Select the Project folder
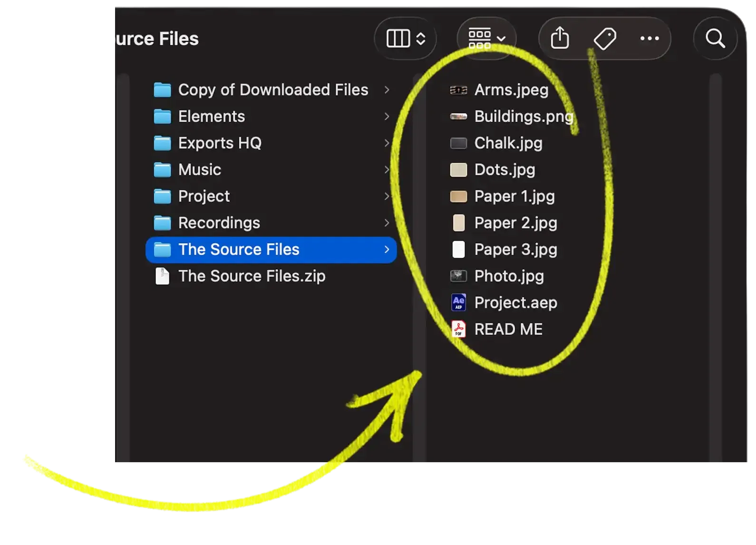Image resolution: width=756 pixels, height=545 pixels. click(271, 196)
